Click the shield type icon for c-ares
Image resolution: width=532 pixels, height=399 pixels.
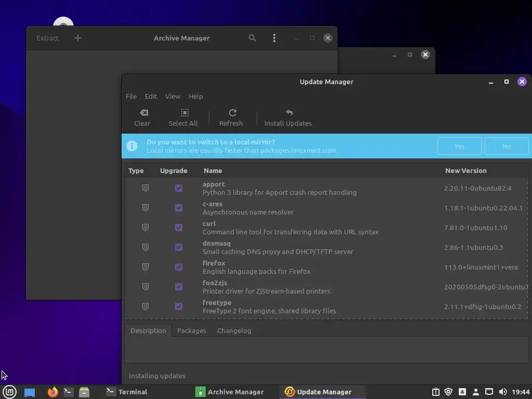[x=145, y=208]
